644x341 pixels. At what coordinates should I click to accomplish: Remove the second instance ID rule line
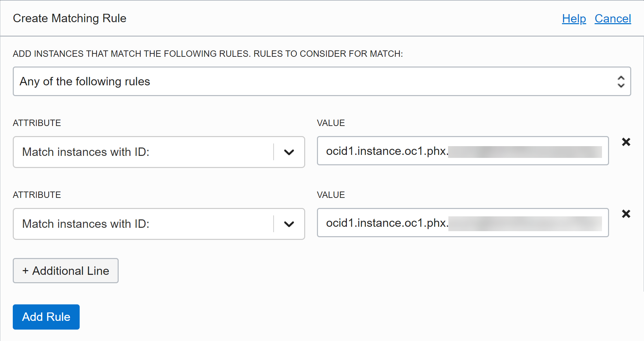[626, 214]
